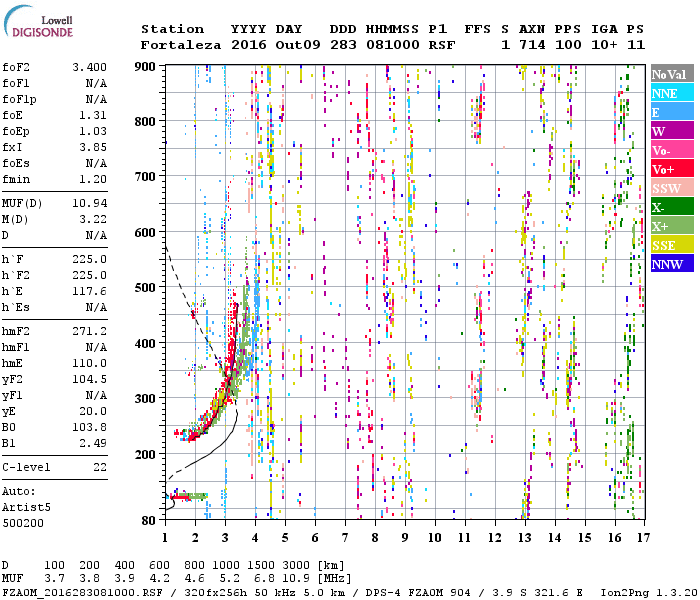Select the X+ light green legend swatch
This screenshot has width=700, height=600.
672,226
